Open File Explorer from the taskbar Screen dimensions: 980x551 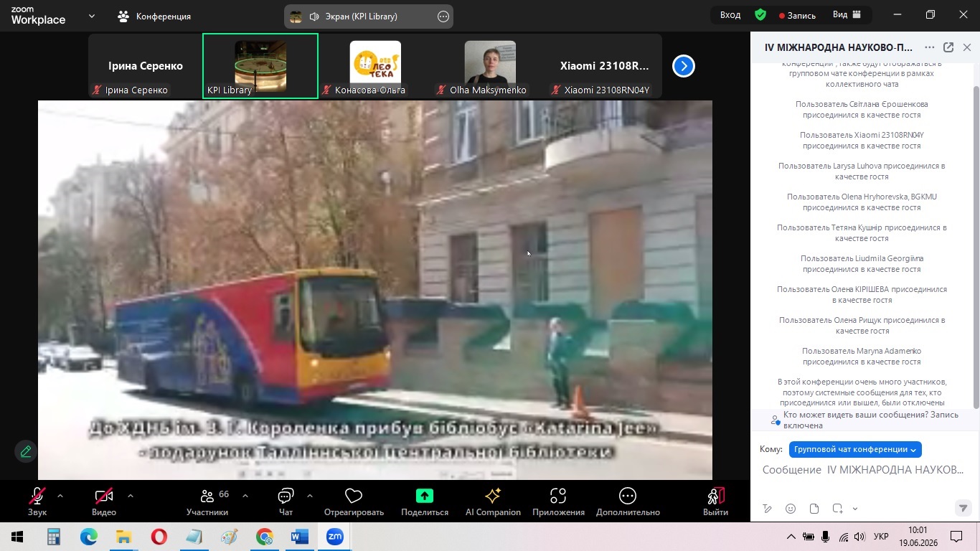point(124,537)
